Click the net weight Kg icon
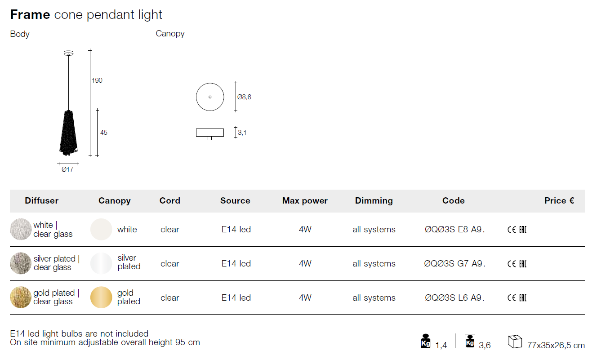 [425, 341]
